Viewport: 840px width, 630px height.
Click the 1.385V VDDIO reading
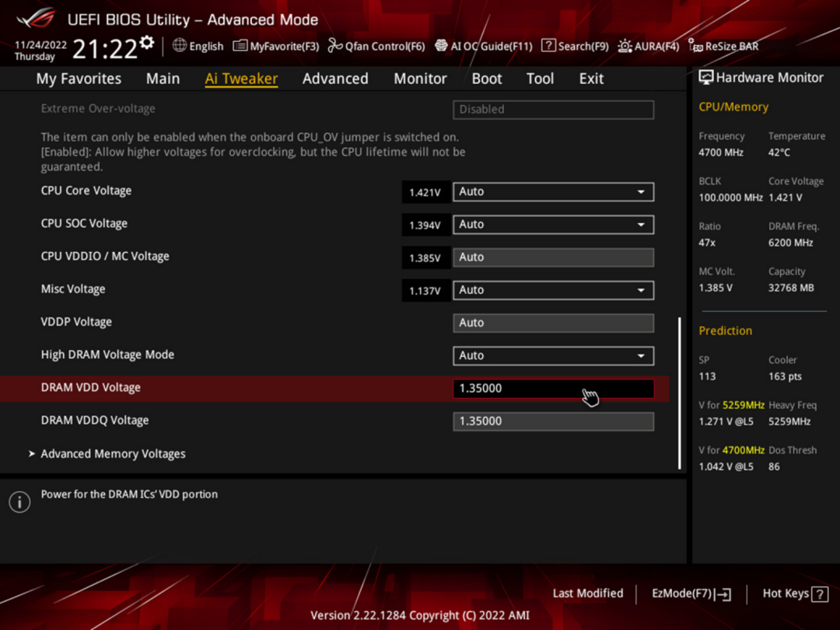425,258
